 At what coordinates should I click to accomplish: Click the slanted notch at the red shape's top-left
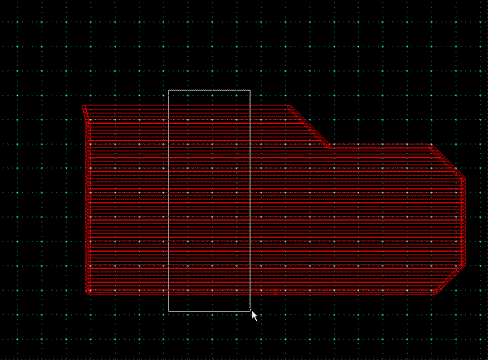click(x=86, y=115)
